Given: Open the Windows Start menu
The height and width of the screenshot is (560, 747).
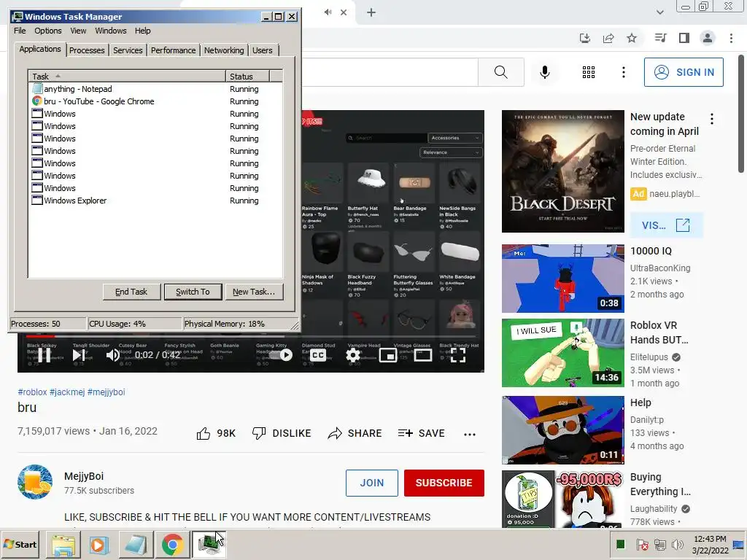Looking at the screenshot, I should [x=20, y=544].
